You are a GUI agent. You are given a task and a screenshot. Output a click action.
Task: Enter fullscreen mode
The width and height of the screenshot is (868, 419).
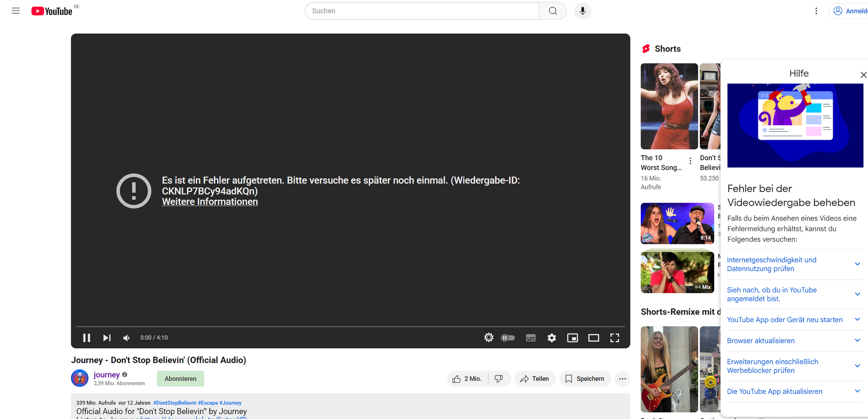[x=615, y=338]
